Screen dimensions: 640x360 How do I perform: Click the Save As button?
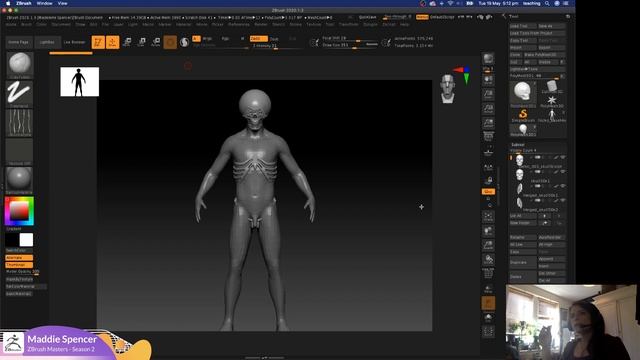[x=551, y=26]
